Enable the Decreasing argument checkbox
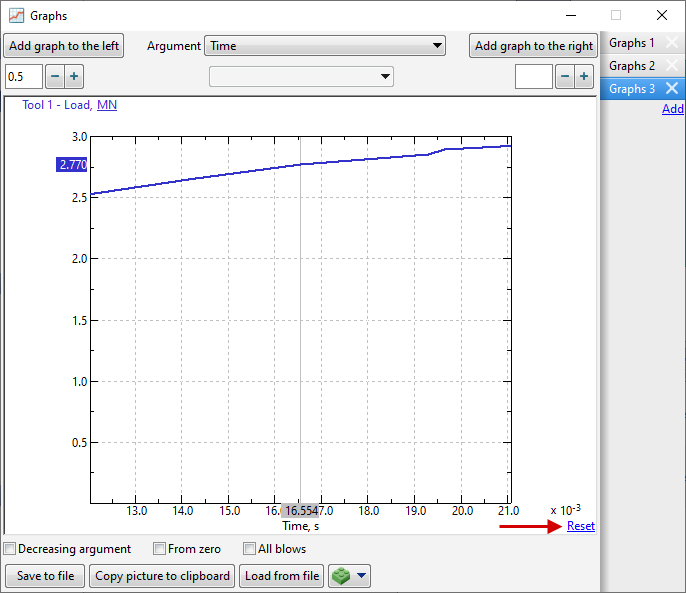Viewport: 686px width, 593px height. tap(10, 549)
